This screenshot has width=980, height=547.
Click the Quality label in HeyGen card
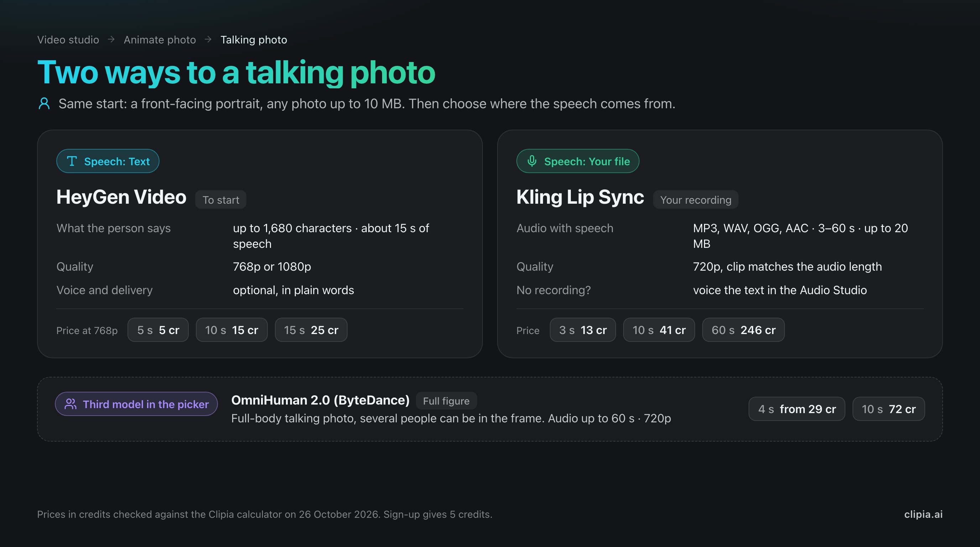(75, 267)
